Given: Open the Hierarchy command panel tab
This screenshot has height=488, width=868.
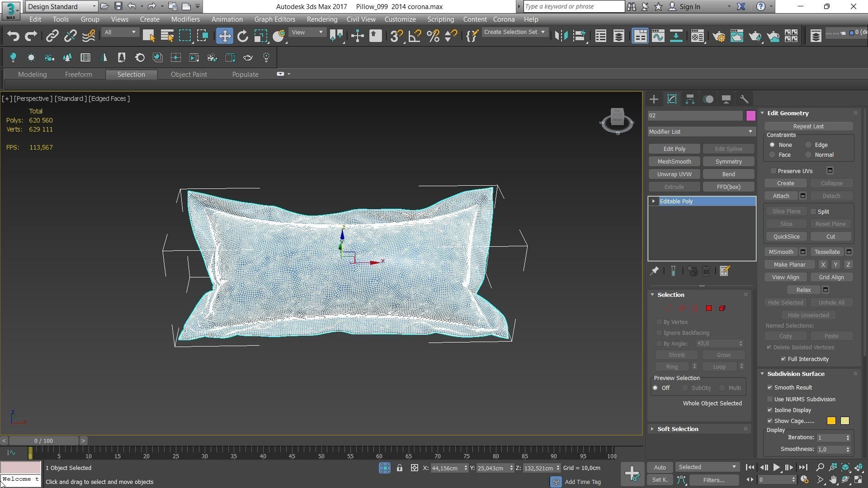Looking at the screenshot, I should [x=690, y=99].
